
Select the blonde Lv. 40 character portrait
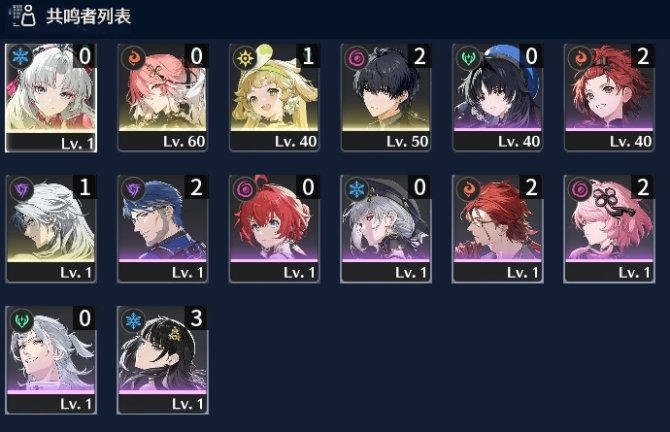(274, 88)
